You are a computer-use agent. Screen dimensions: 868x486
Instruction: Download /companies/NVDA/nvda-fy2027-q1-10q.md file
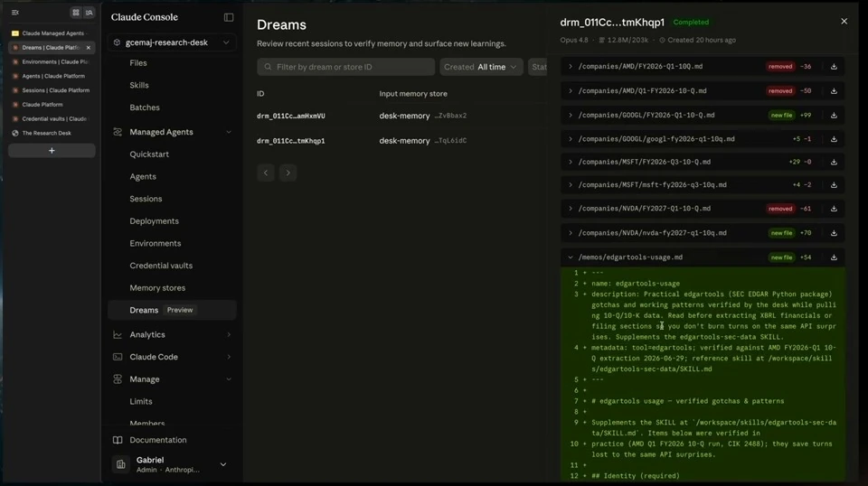(x=834, y=233)
